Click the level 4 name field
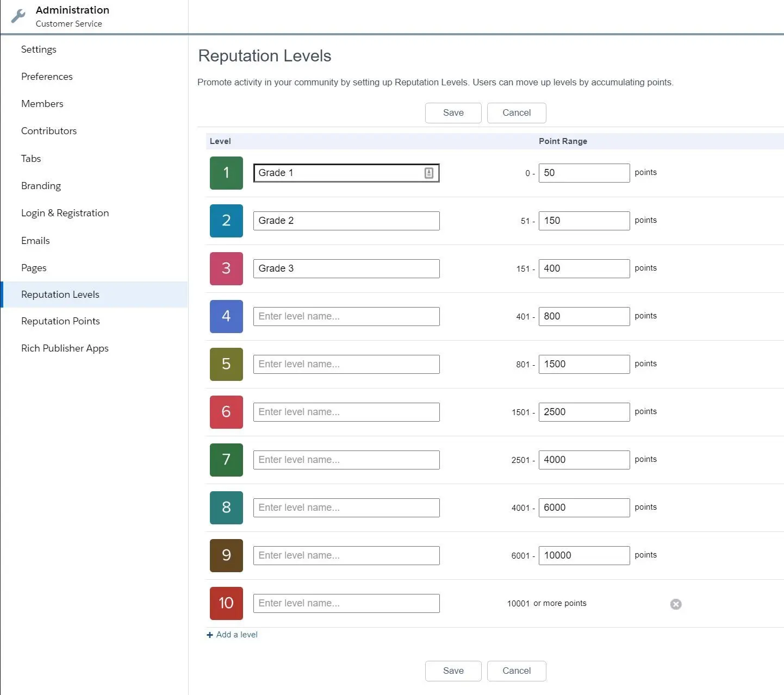The width and height of the screenshot is (784, 695). pos(346,316)
